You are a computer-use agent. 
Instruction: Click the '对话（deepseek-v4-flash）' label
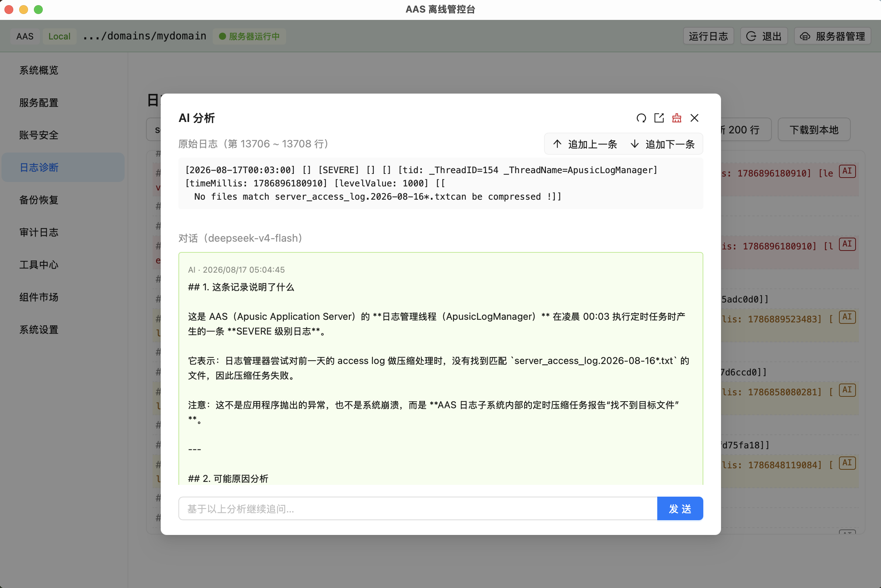tap(240, 238)
